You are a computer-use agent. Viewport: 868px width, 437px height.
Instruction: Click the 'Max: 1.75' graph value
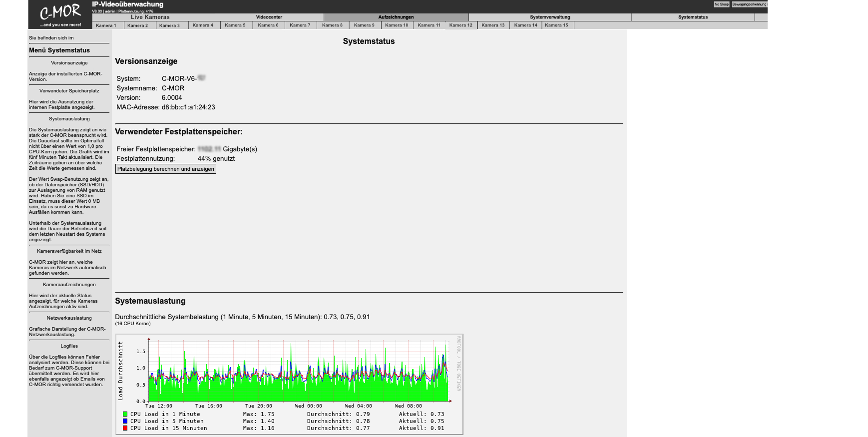pyautogui.click(x=259, y=414)
